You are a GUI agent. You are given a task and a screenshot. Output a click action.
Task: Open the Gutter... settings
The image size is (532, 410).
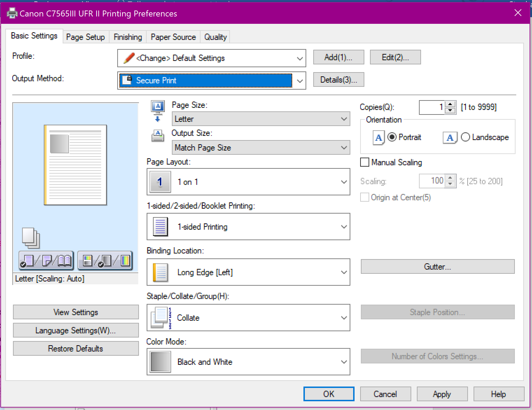point(437,266)
